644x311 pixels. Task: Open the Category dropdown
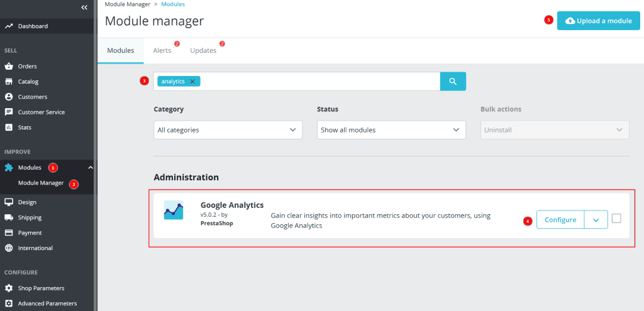click(228, 129)
